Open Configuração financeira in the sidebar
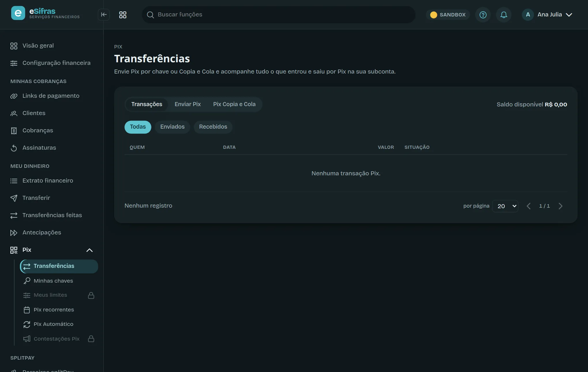The image size is (588, 372). [x=52, y=63]
